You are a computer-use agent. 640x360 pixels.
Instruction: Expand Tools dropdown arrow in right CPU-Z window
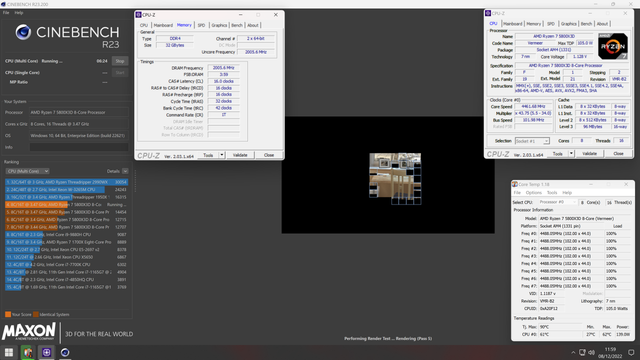(x=571, y=154)
